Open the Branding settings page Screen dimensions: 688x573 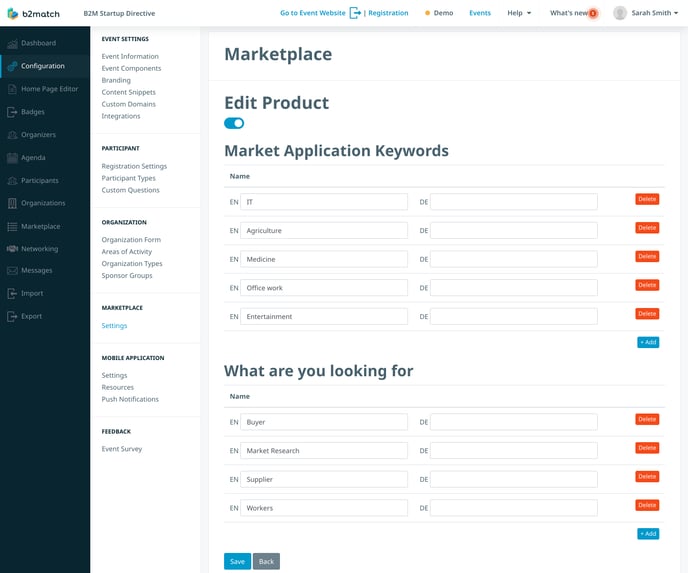click(116, 80)
